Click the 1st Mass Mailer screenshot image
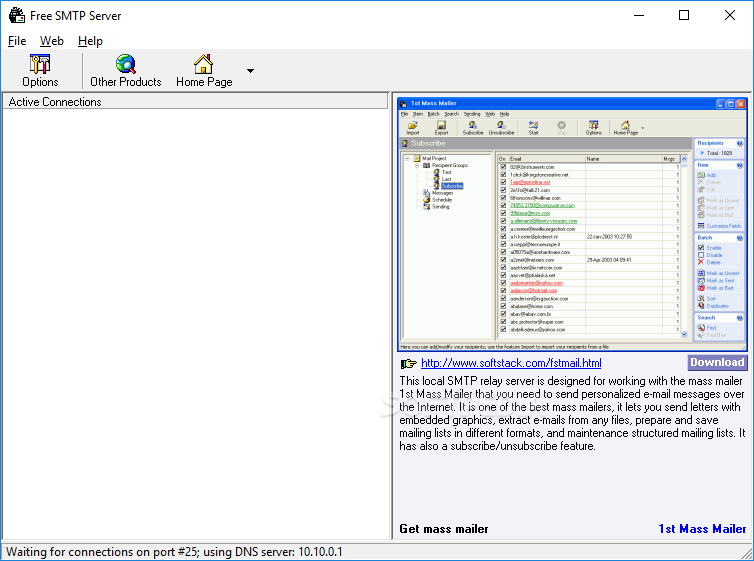Screen dimensions: 754x561 pos(572,224)
